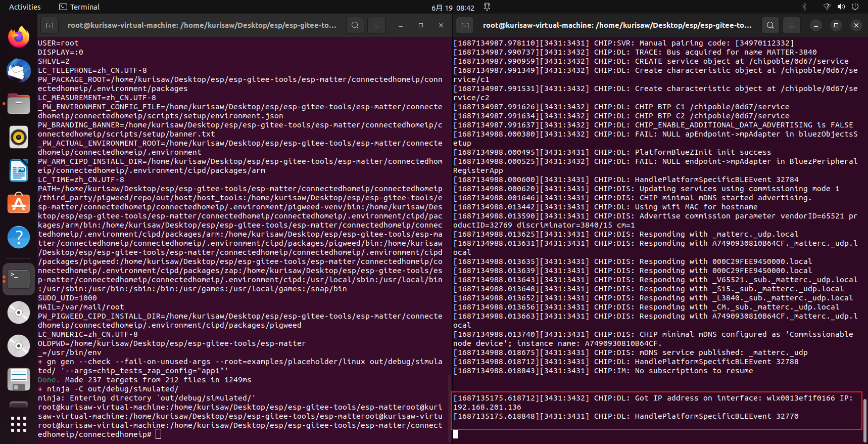868x444 pixels.
Task: Open hamburger menu of right terminal
Action: point(792,25)
